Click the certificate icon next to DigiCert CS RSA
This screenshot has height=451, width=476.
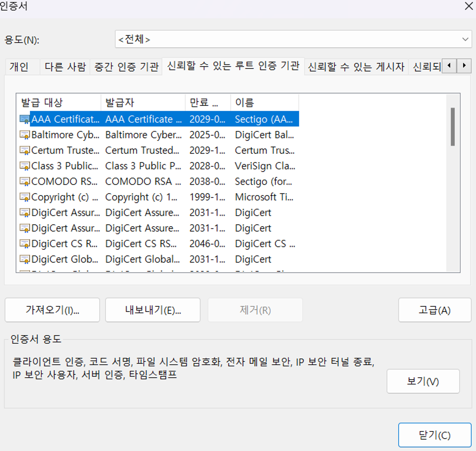pyautogui.click(x=25, y=244)
